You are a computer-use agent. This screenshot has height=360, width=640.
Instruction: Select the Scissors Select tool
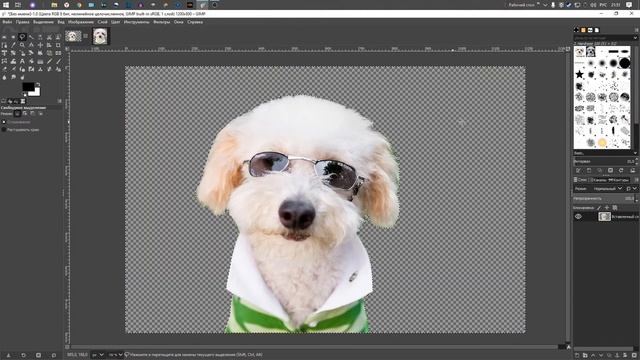(x=49, y=37)
